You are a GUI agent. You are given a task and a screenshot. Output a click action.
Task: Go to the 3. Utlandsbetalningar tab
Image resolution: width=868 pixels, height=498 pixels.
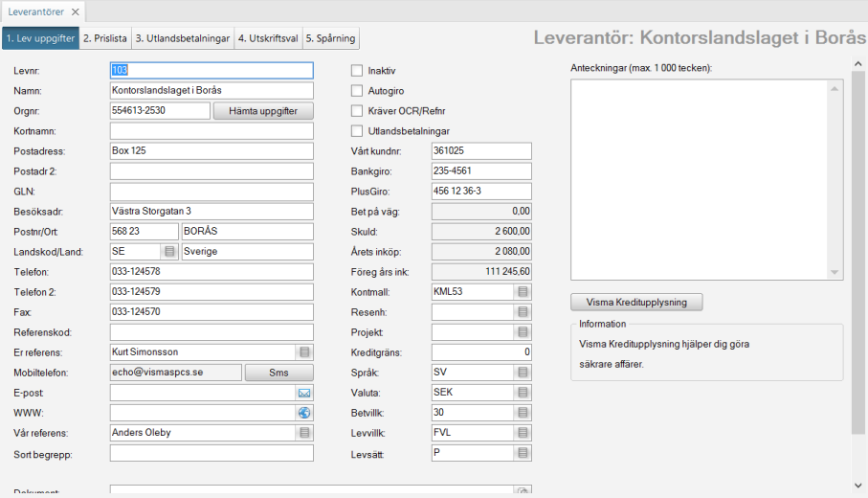coord(183,38)
